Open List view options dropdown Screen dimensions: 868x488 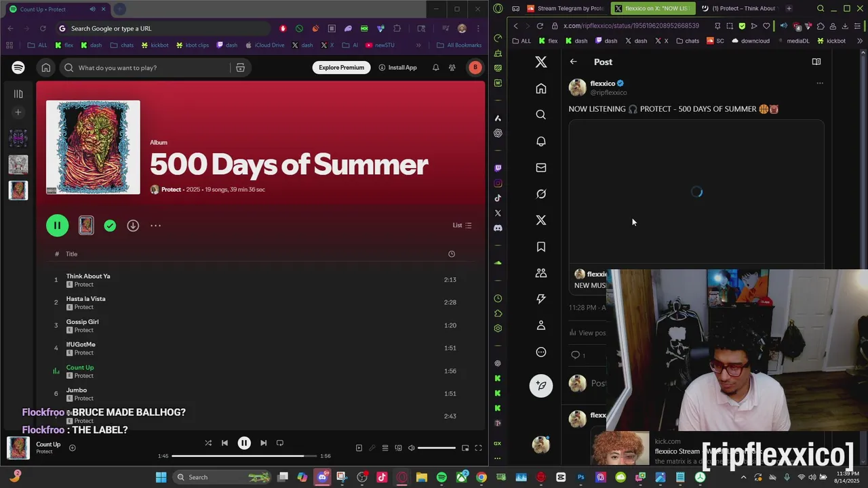coord(462,226)
